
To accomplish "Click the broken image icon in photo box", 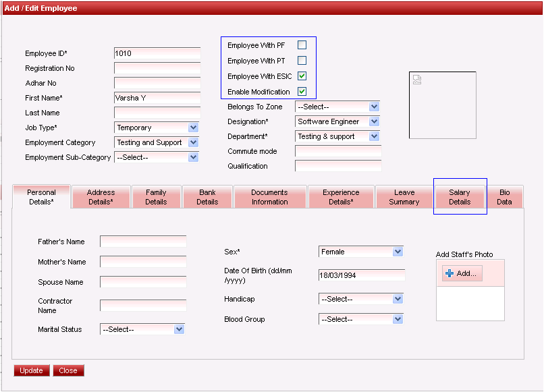I will tap(417, 80).
